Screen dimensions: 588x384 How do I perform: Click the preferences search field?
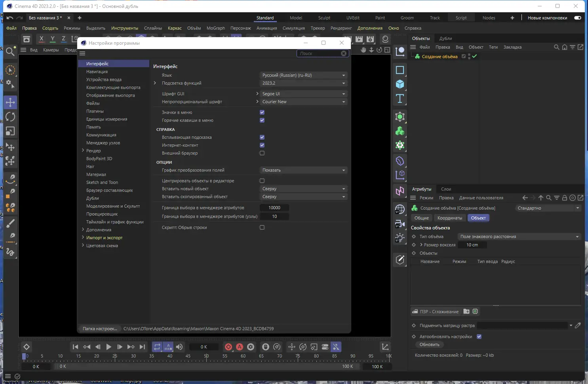(x=323, y=53)
